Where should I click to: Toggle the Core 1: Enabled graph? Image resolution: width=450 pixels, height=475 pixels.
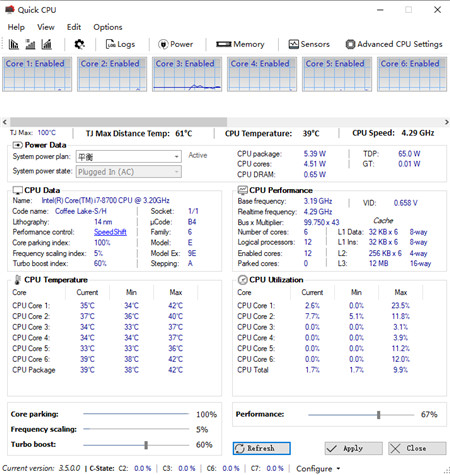tap(37, 74)
